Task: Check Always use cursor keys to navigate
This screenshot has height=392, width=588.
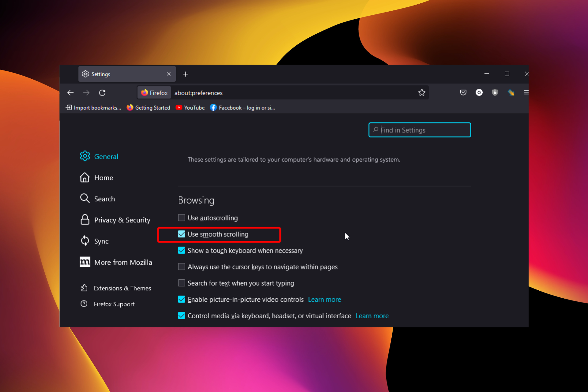Action: (182, 267)
